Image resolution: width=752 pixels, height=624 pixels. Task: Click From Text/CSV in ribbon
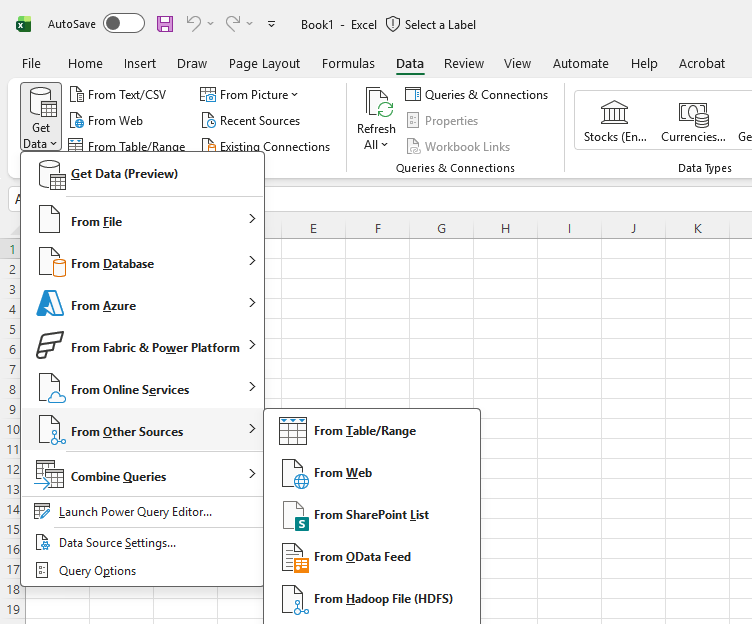click(118, 94)
